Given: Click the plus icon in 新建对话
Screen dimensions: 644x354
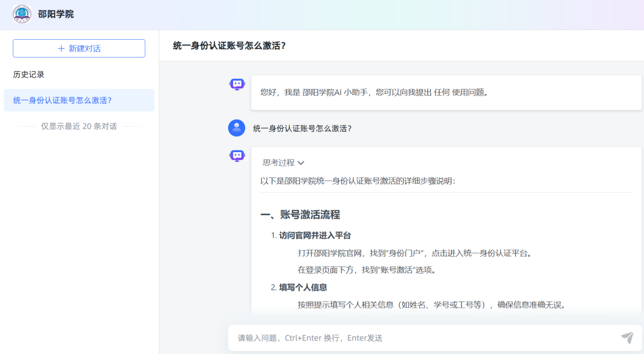Looking at the screenshot, I should click(x=61, y=48).
